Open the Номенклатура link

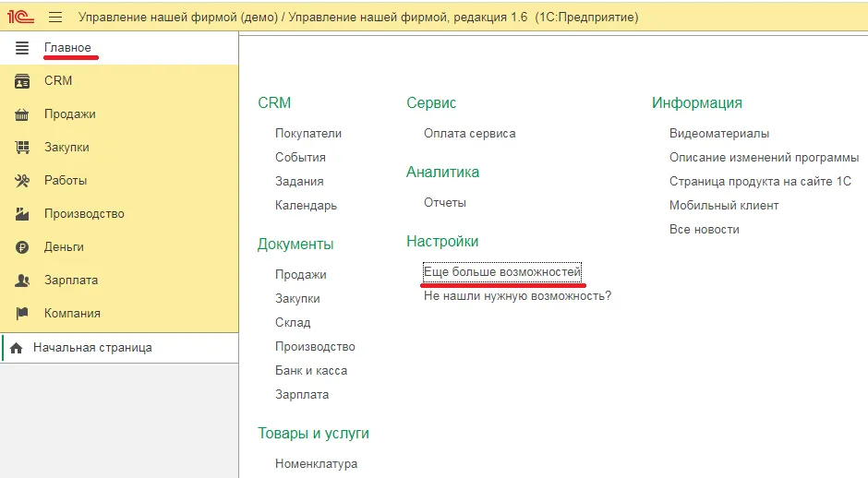316,463
